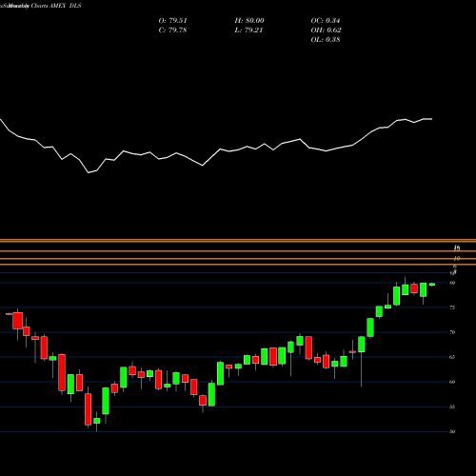Click the 60 price axis label
This screenshot has width=476, height=476.
click(452, 382)
